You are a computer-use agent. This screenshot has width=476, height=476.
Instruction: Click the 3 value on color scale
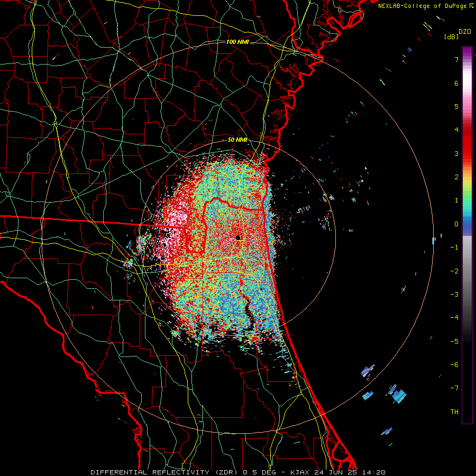(x=456, y=153)
